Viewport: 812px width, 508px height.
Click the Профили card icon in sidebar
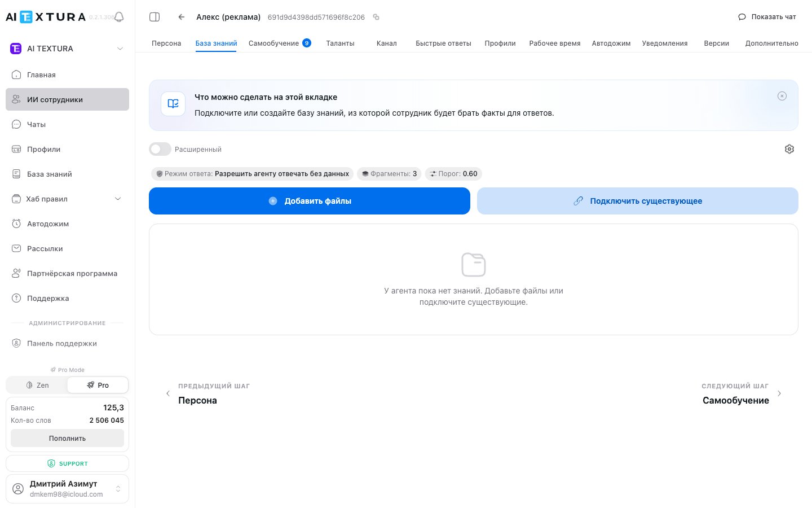(x=16, y=149)
